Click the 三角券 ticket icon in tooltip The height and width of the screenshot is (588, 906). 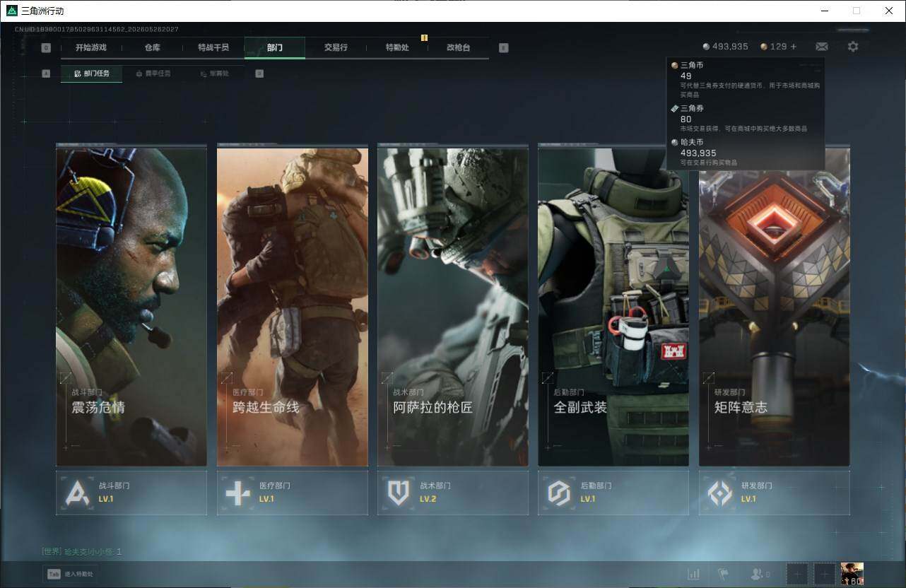(x=675, y=109)
